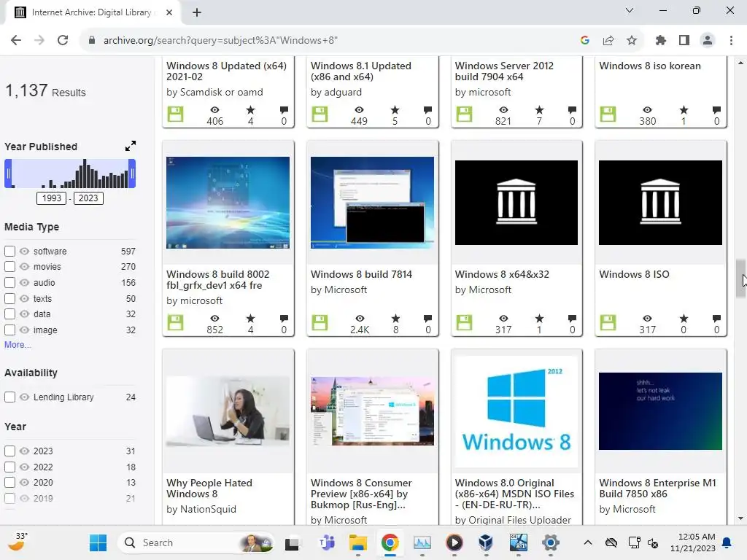
Task: Reload the archive.org page
Action: [63, 41]
